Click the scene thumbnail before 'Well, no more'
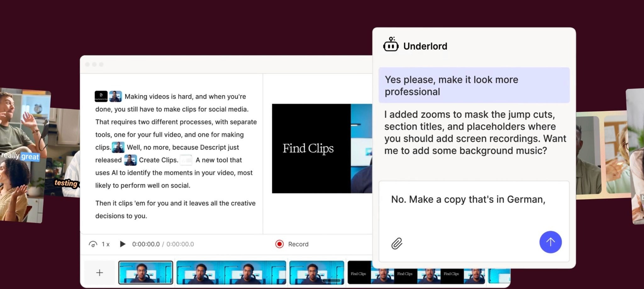The height and width of the screenshot is (289, 644). (x=118, y=147)
